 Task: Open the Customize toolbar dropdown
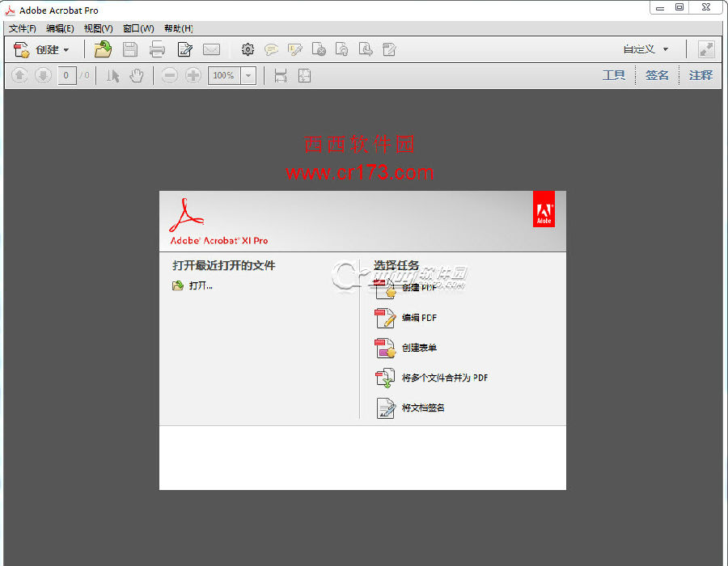[x=645, y=49]
